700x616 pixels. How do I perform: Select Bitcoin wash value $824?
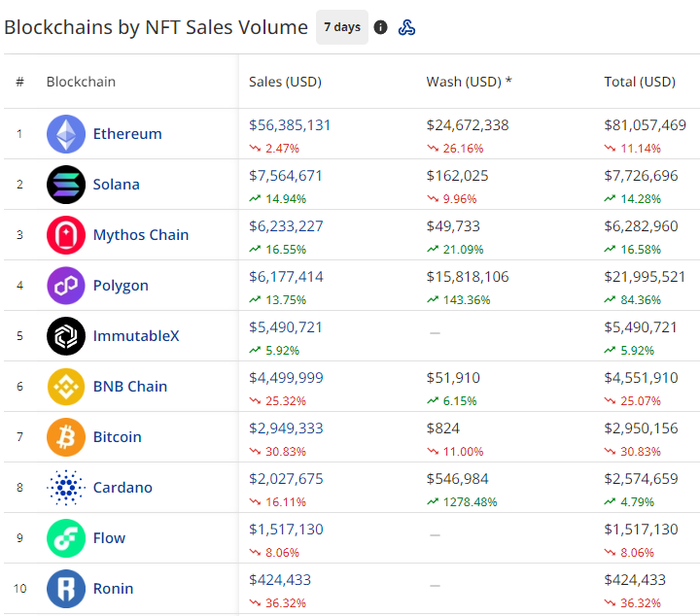443,428
